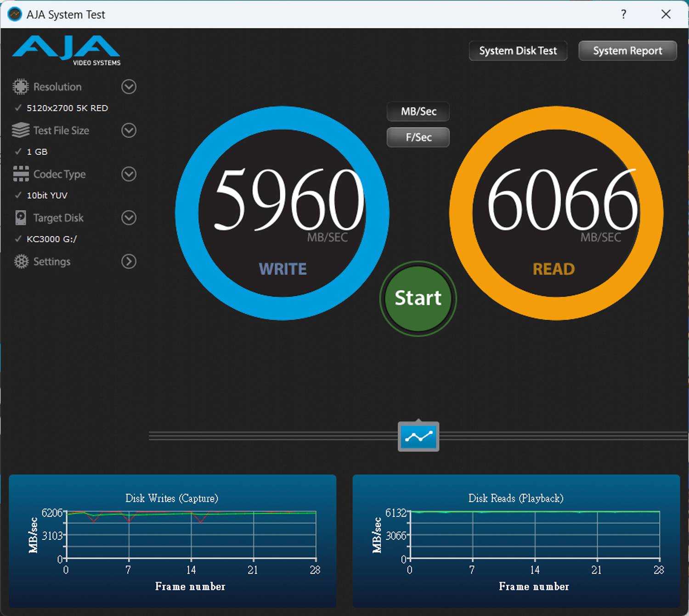Viewport: 689px width, 616px height.
Task: Open the System Report tab
Action: tap(627, 51)
